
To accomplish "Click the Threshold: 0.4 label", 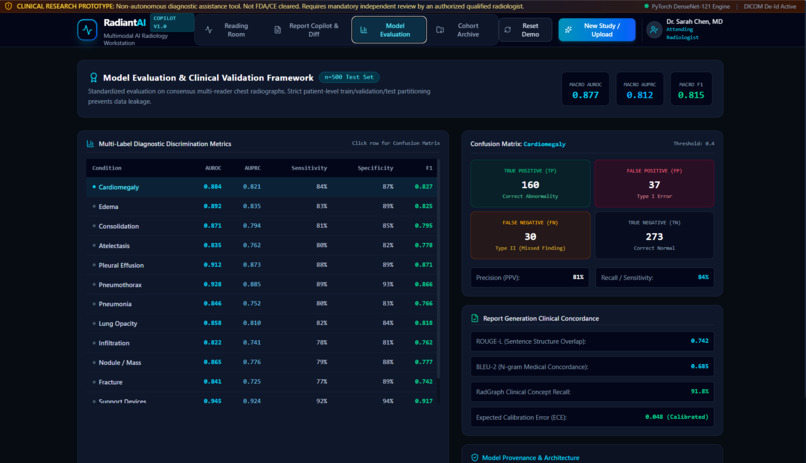I will [693, 143].
